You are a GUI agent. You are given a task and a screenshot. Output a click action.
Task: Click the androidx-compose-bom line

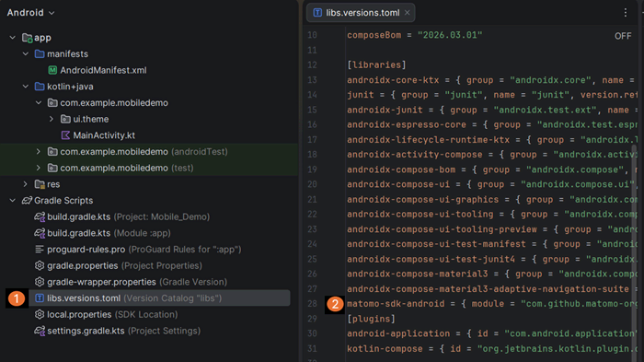(492, 169)
